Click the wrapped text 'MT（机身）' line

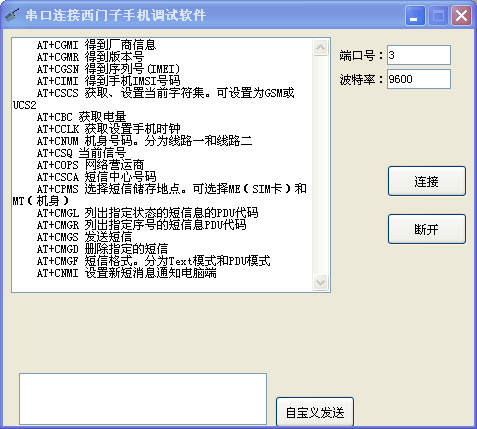(41, 201)
